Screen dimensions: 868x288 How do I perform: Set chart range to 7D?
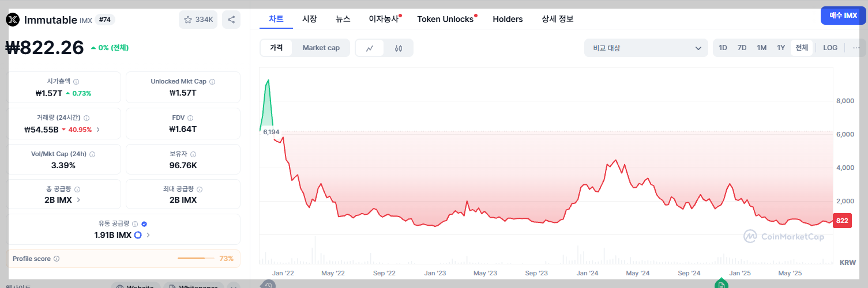742,48
